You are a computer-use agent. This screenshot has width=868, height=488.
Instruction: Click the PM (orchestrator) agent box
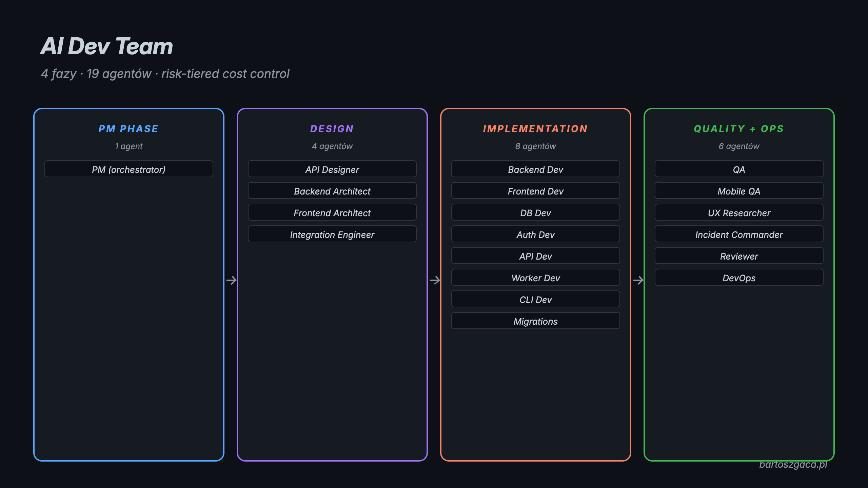pos(129,169)
